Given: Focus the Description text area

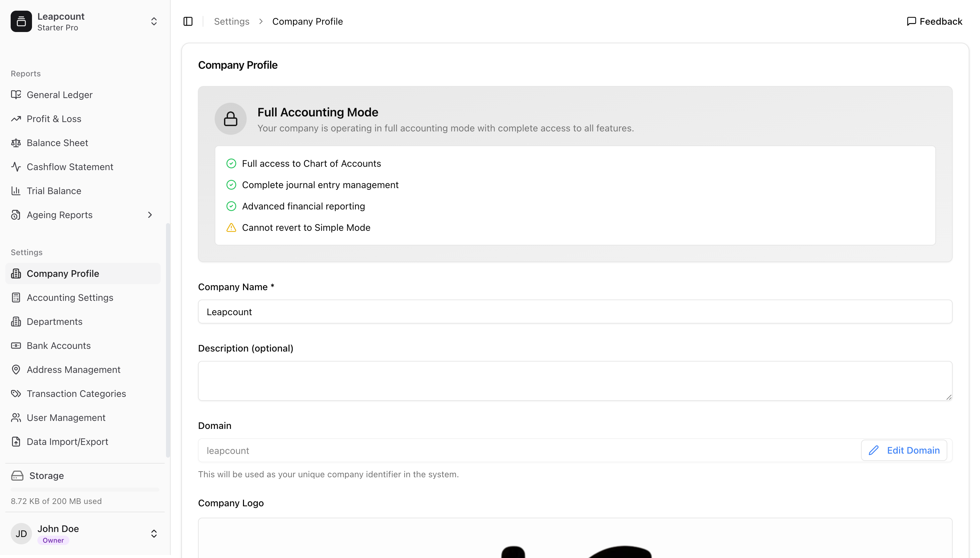Looking at the screenshot, I should (575, 381).
